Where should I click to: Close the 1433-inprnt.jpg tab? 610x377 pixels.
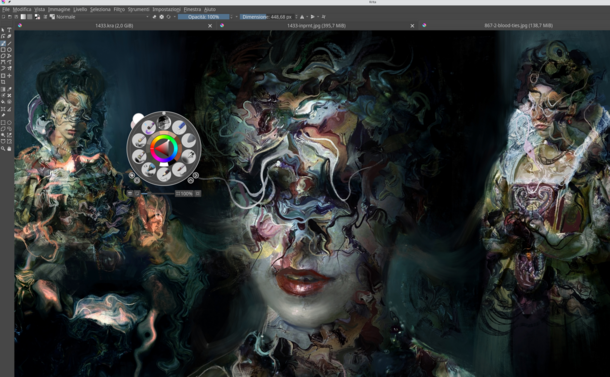pos(412,26)
